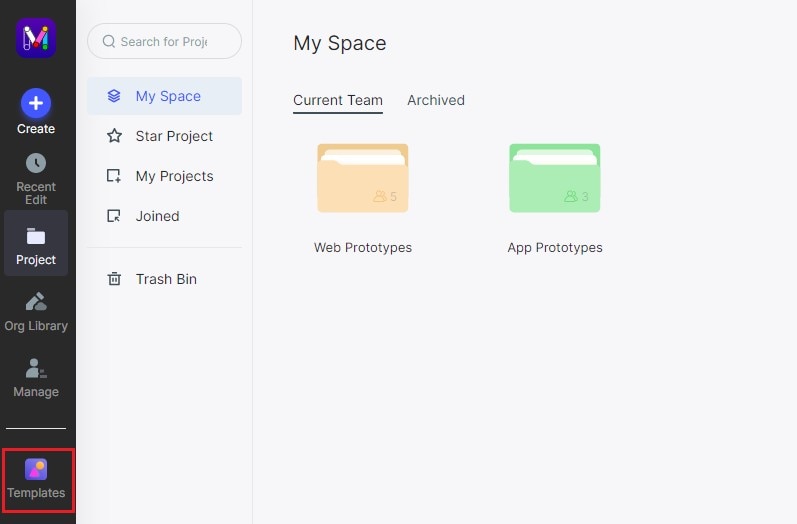797x524 pixels.
Task: Click the Trash Bin icon
Action: [114, 279]
